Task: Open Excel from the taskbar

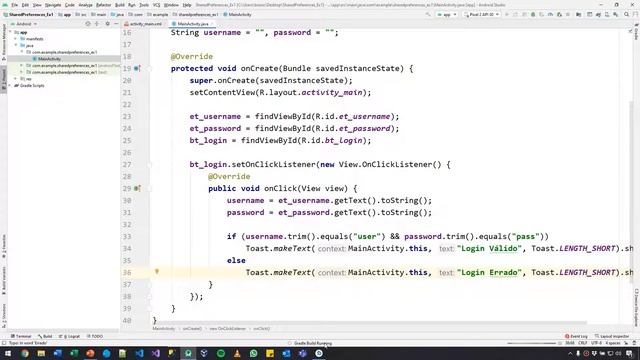Action: [x=74, y=353]
